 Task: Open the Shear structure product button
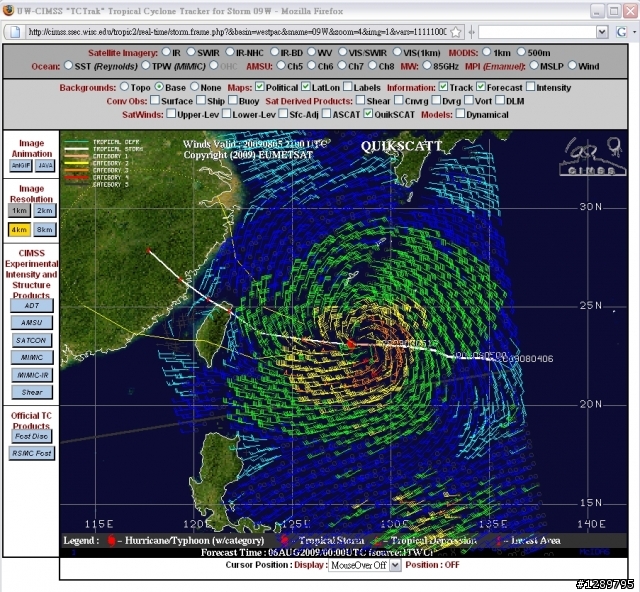pos(31,392)
